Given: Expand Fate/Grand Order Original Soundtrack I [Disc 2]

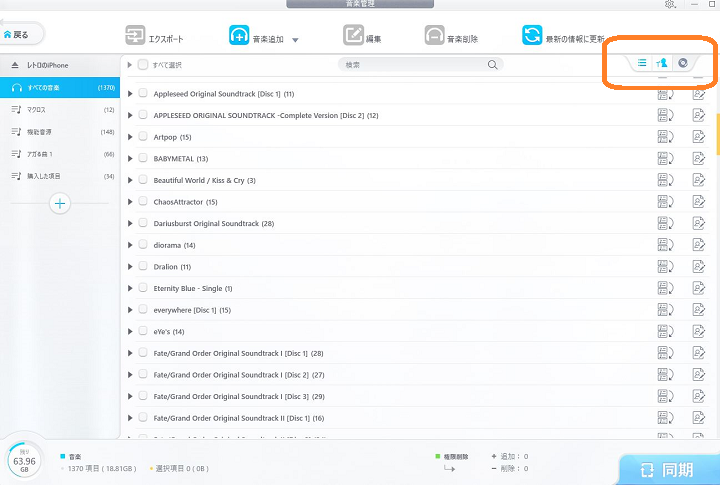Looking at the screenshot, I should point(130,374).
